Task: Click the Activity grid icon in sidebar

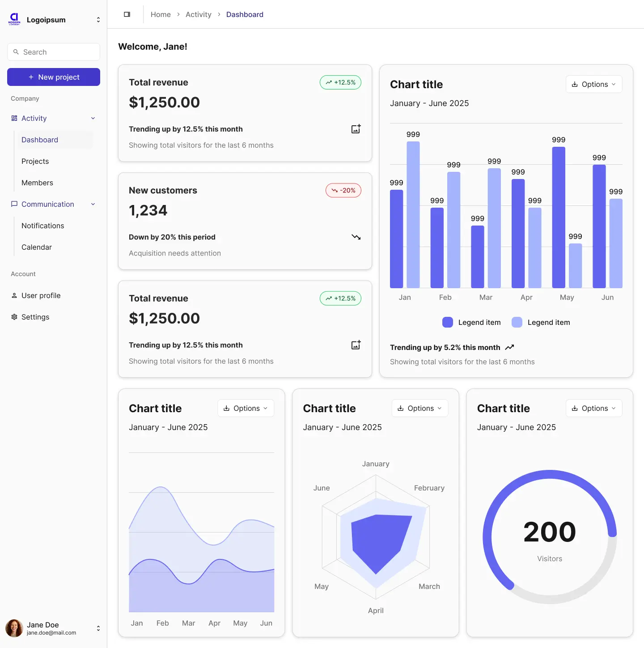Action: [x=13, y=118]
